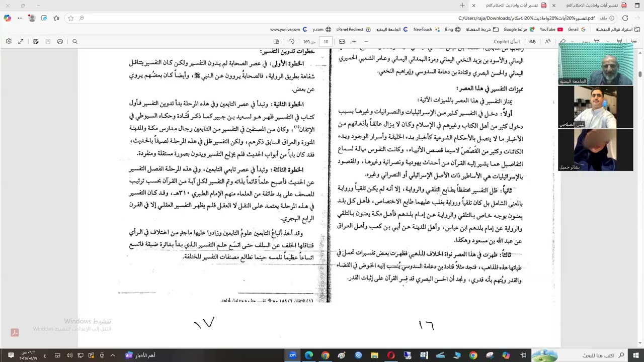Click the print PDF icon
This screenshot has width=644, height=362.
coord(60,42)
